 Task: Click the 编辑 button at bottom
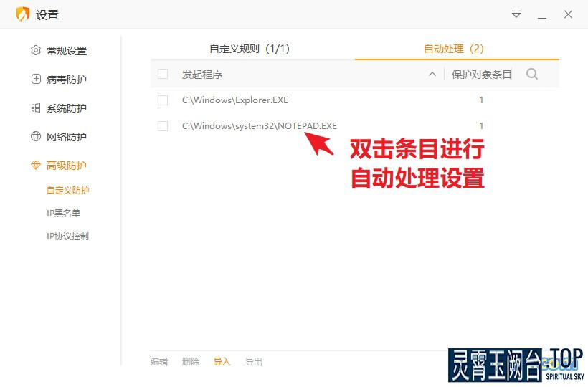tap(159, 362)
